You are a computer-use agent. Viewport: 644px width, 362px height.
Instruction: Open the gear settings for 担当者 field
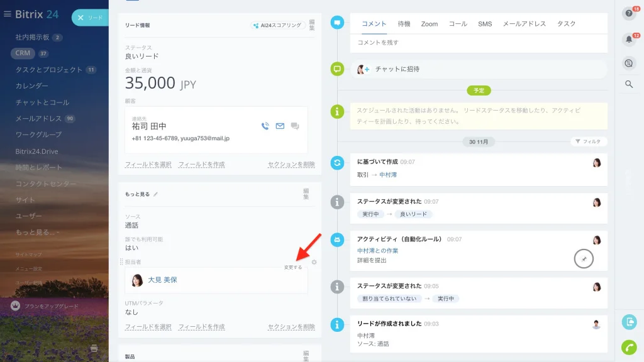click(x=314, y=262)
